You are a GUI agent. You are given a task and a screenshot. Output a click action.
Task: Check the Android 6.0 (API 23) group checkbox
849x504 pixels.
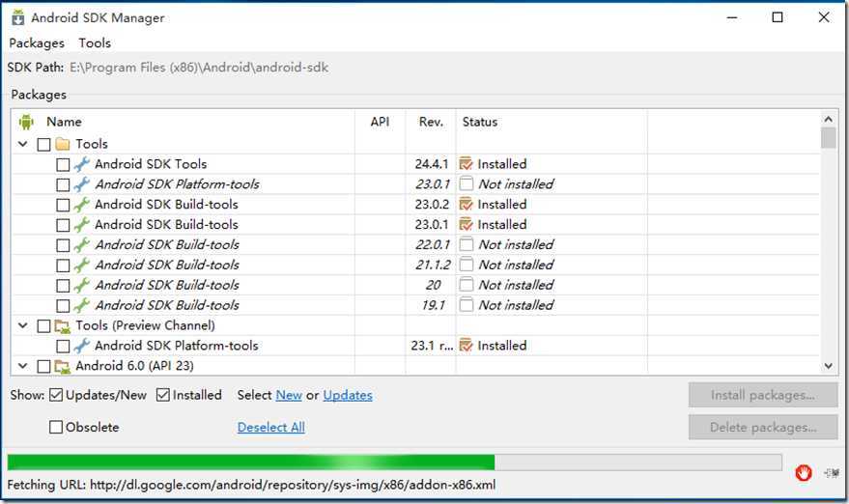click(x=43, y=367)
